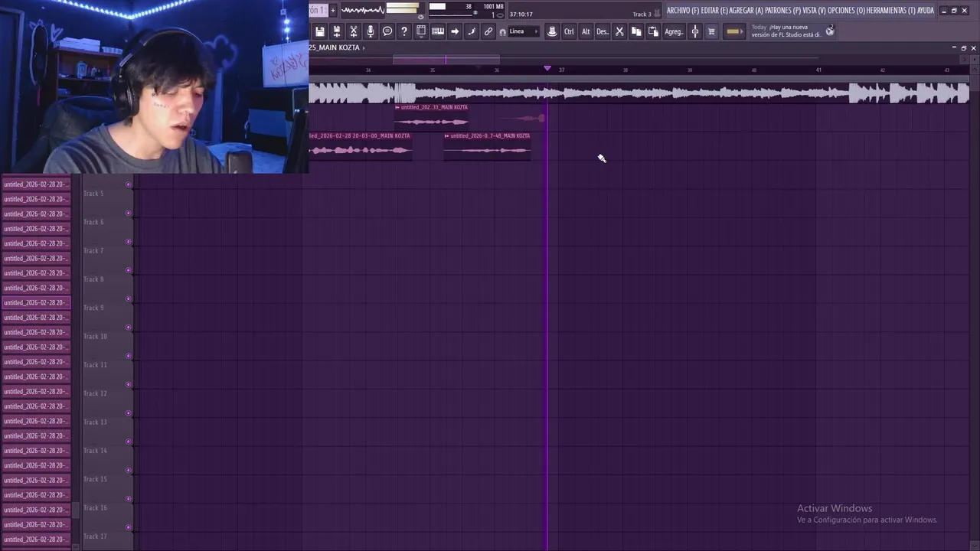Click the right arrow icon in toolbar
This screenshot has height=551, width=980.
pos(455,31)
